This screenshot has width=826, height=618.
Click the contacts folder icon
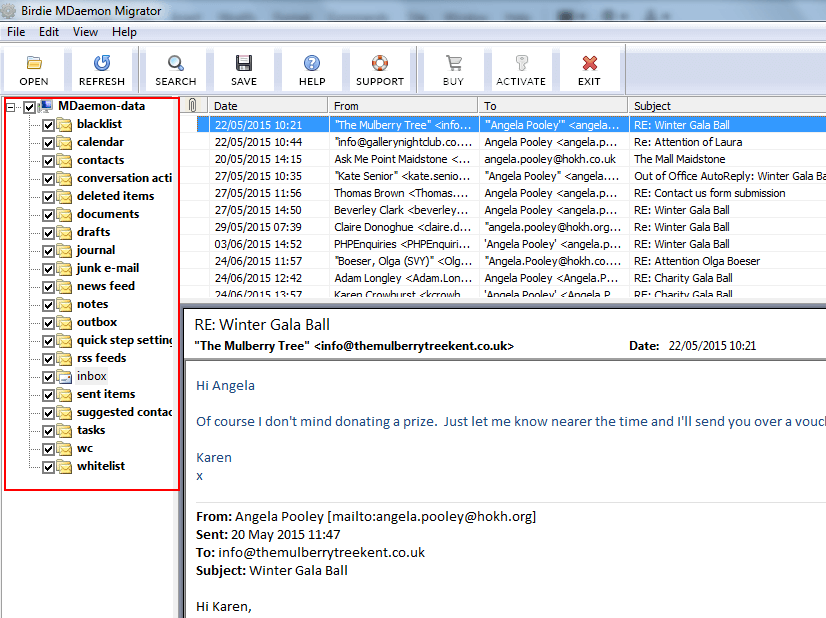pyautogui.click(x=64, y=161)
